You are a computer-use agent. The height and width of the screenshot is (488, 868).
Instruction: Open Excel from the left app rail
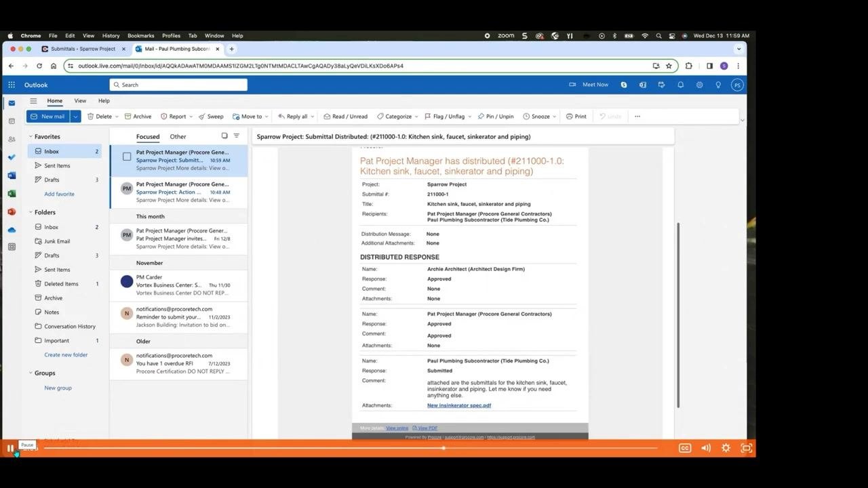[x=12, y=194]
